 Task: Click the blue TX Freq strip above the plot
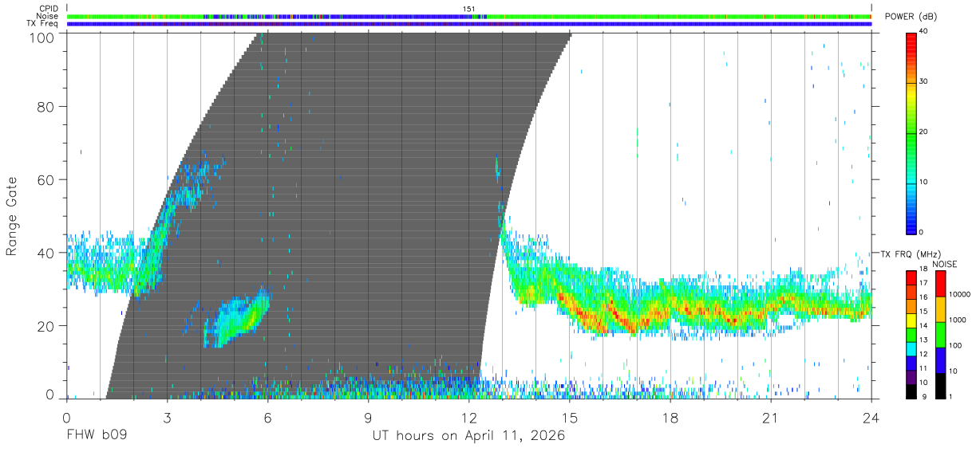pos(469,24)
